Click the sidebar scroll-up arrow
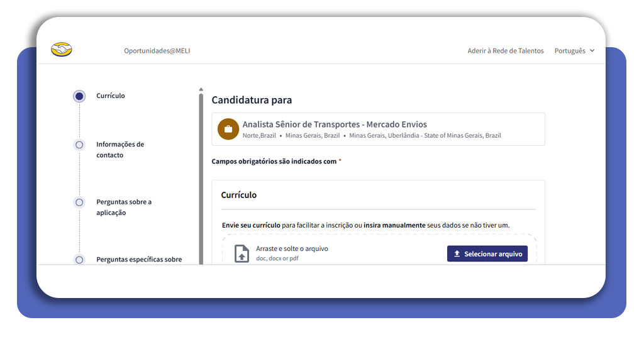This screenshot has width=644, height=337. 201,89
